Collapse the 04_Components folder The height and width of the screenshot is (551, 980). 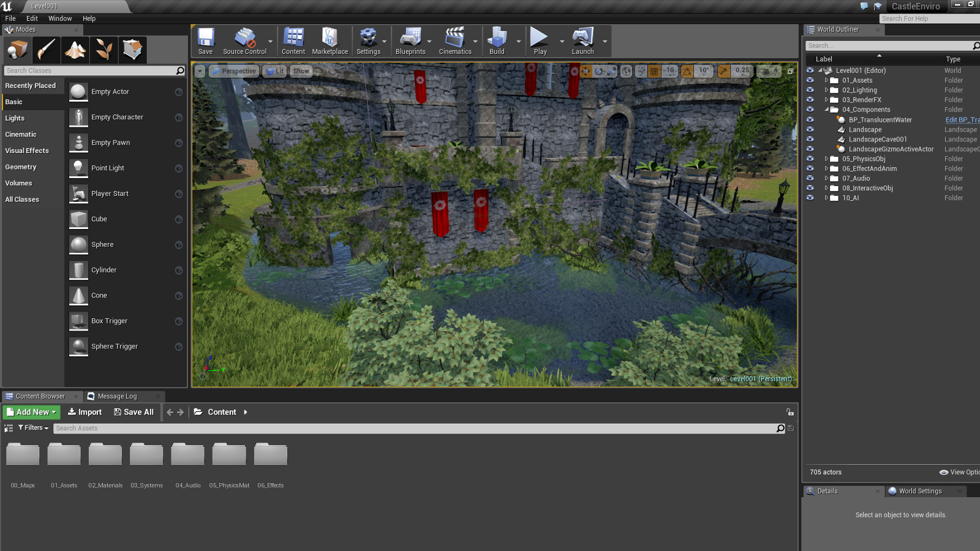point(826,110)
